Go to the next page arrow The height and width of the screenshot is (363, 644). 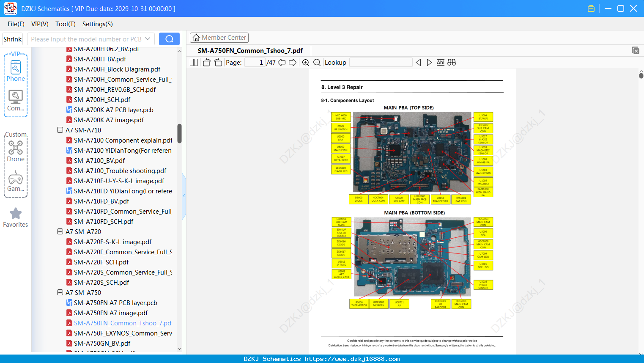(x=293, y=62)
